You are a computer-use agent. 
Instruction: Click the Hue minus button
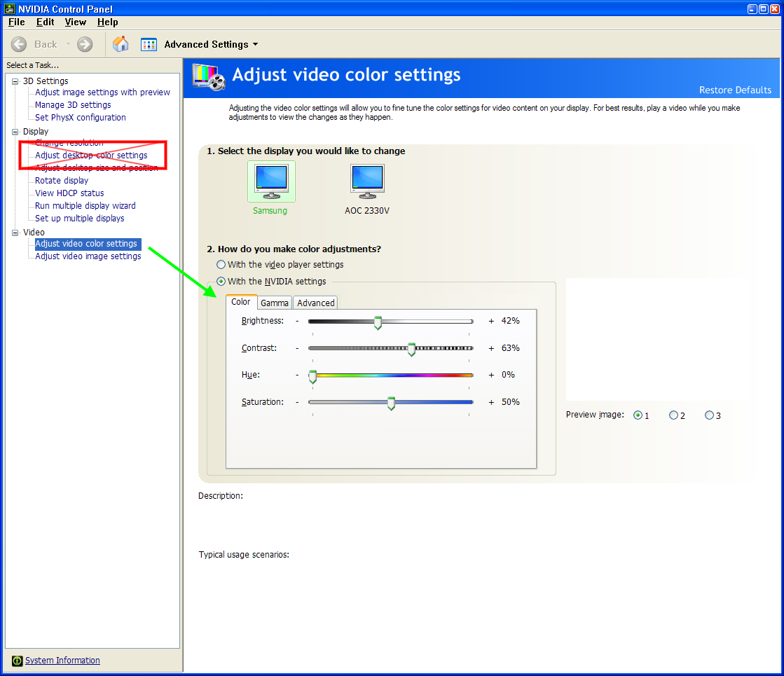point(298,375)
